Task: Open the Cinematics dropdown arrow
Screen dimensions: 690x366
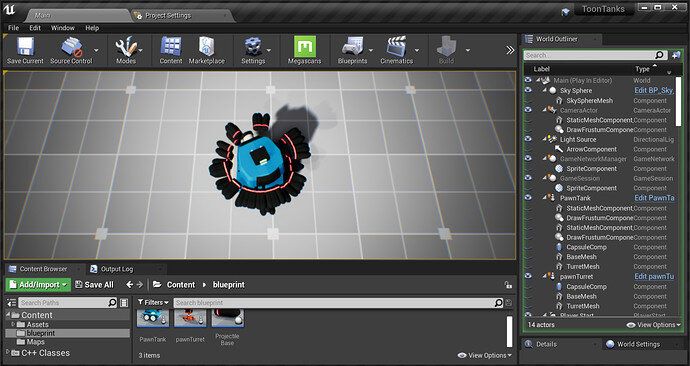Action: pyautogui.click(x=417, y=50)
